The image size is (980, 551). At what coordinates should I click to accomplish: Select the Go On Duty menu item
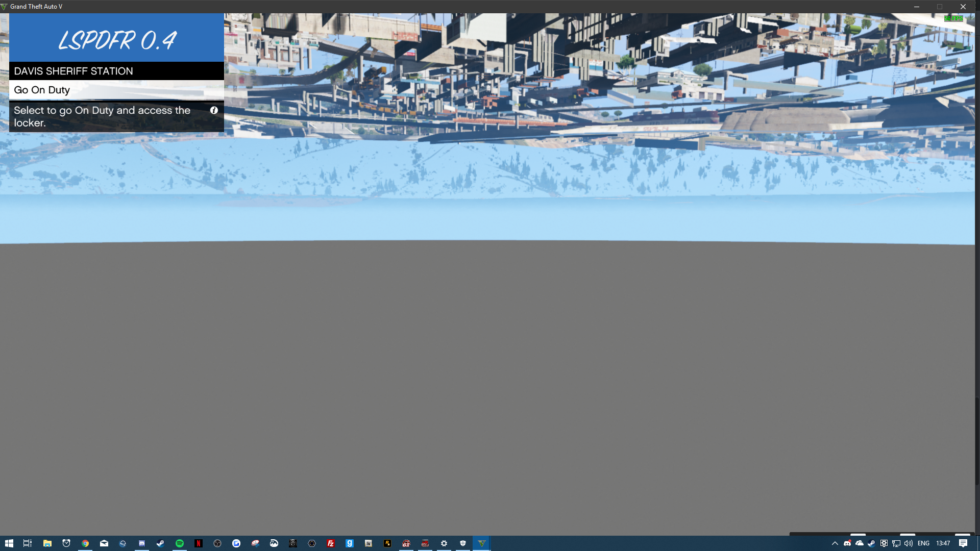pos(116,90)
